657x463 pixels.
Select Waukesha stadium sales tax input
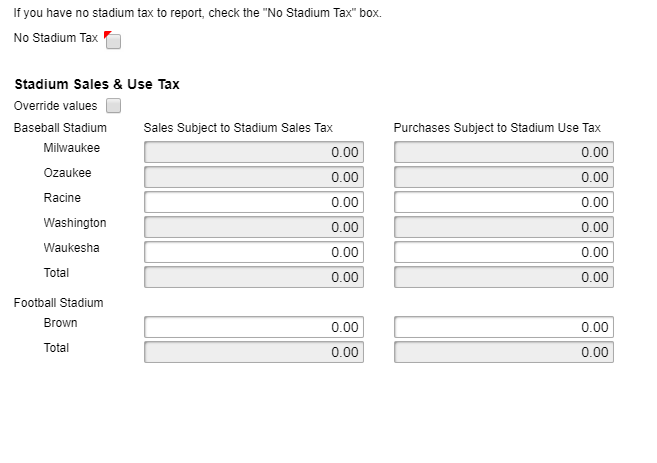(x=254, y=252)
